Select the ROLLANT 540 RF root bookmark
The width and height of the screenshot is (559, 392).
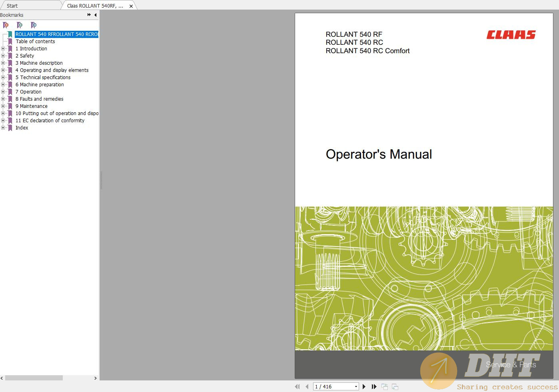click(x=56, y=34)
